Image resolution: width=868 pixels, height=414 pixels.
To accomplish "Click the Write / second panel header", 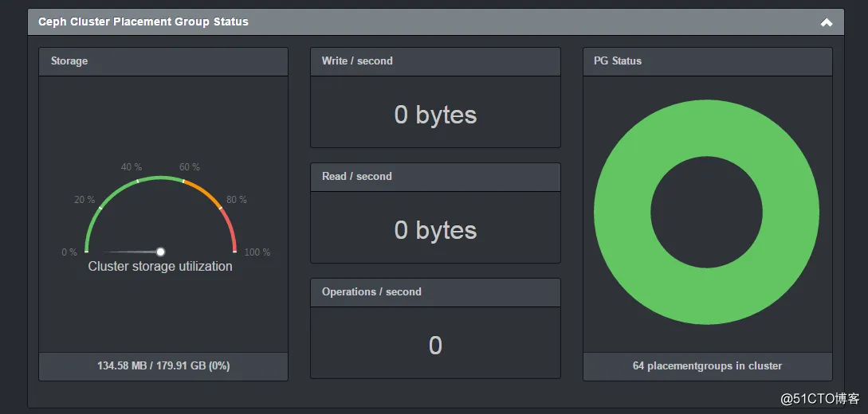I will click(x=435, y=61).
